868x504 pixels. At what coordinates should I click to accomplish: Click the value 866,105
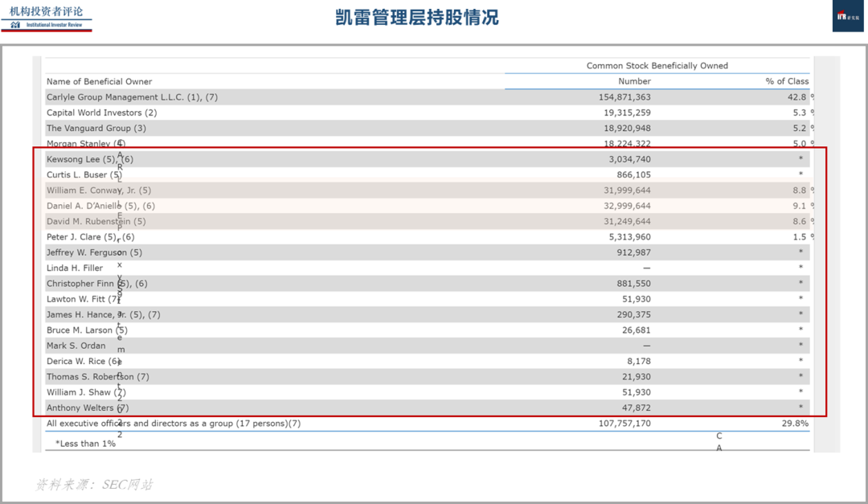point(634,174)
